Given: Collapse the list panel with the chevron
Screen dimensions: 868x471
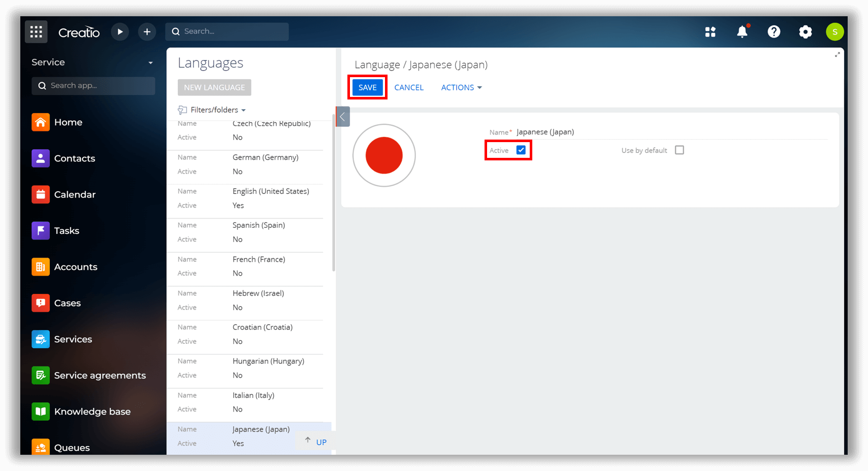Looking at the screenshot, I should tap(343, 117).
